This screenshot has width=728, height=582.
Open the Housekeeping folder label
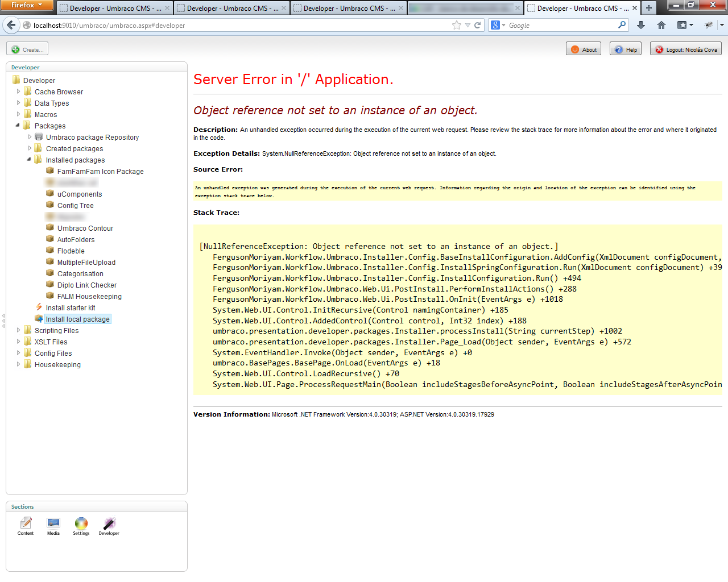tap(57, 364)
